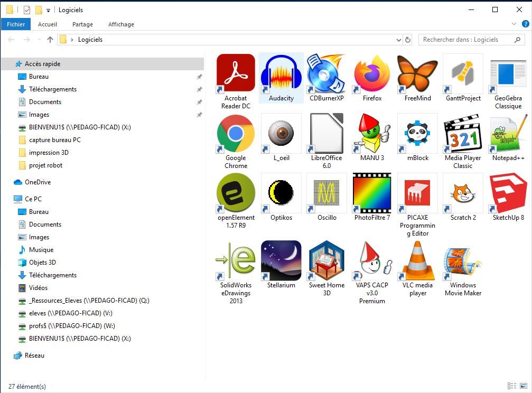The width and height of the screenshot is (532, 393).
Task: Select the FreeMind butterfly icon
Action: coord(418,73)
